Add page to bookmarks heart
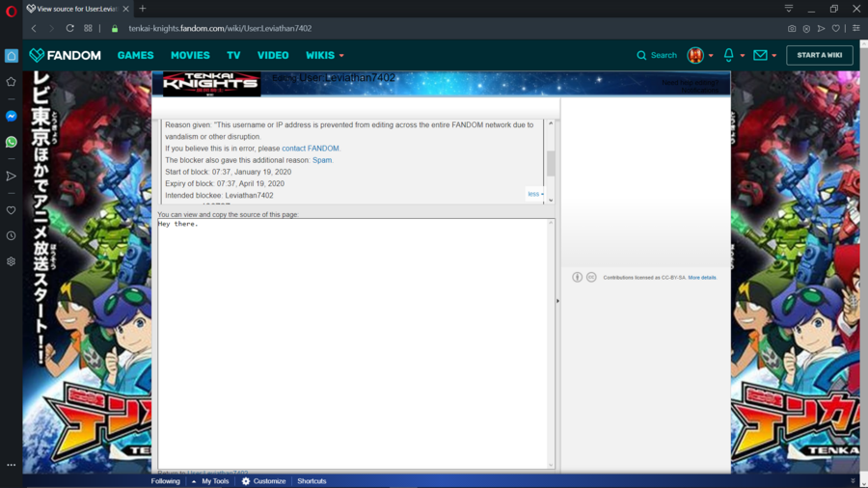The width and height of the screenshot is (868, 488). (x=836, y=28)
